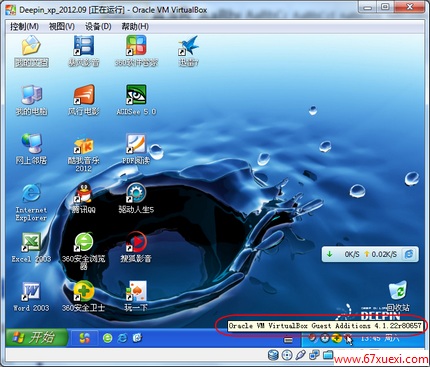Click the VirtualBox hard disk status icon
The height and width of the screenshot is (367, 430).
[x=273, y=355]
